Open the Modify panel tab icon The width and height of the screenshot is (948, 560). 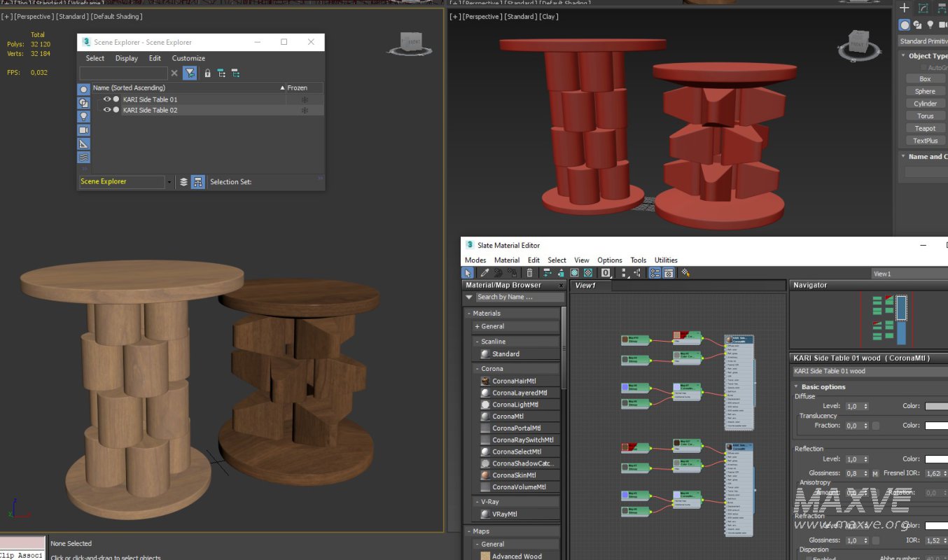[x=923, y=8]
